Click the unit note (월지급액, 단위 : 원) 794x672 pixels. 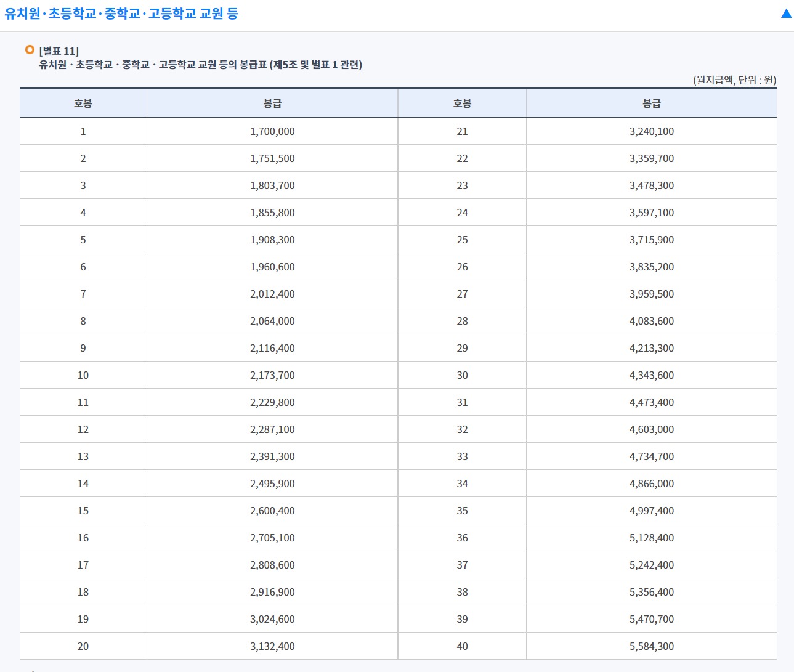tap(734, 80)
